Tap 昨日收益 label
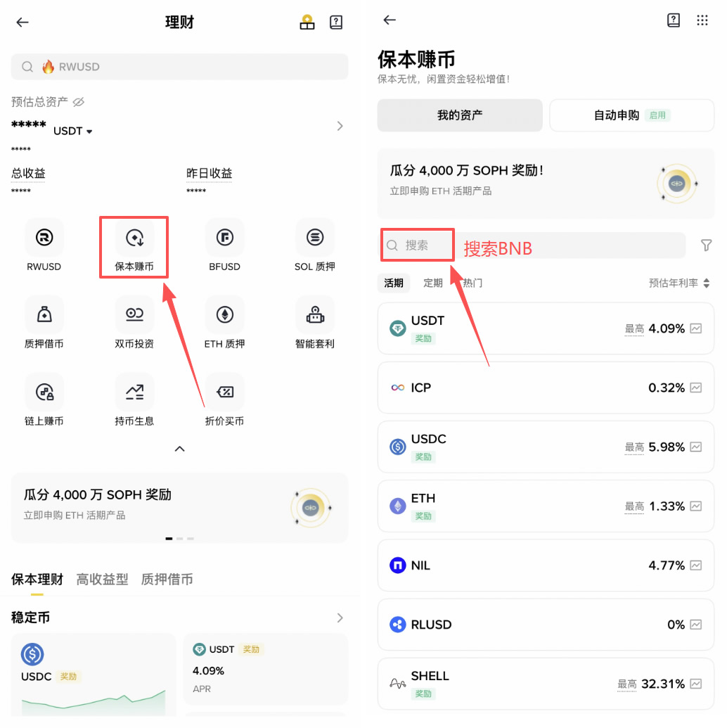Image resolution: width=727 pixels, height=728 pixels. [x=210, y=173]
